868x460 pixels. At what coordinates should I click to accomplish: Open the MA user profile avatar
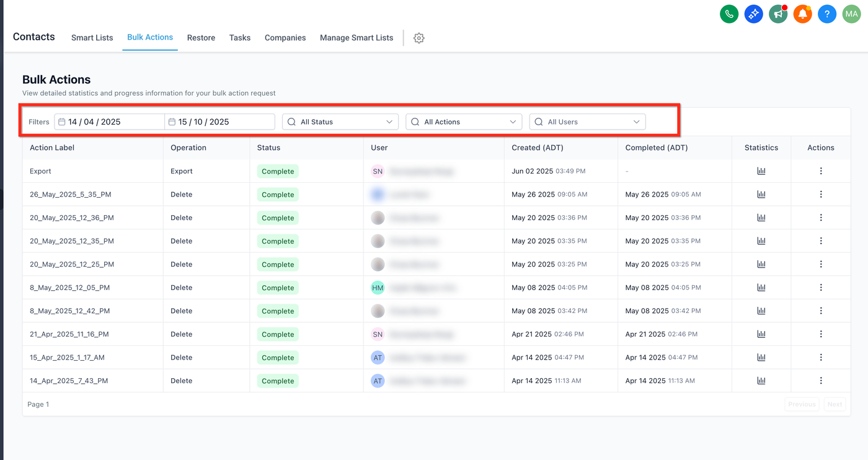[852, 14]
